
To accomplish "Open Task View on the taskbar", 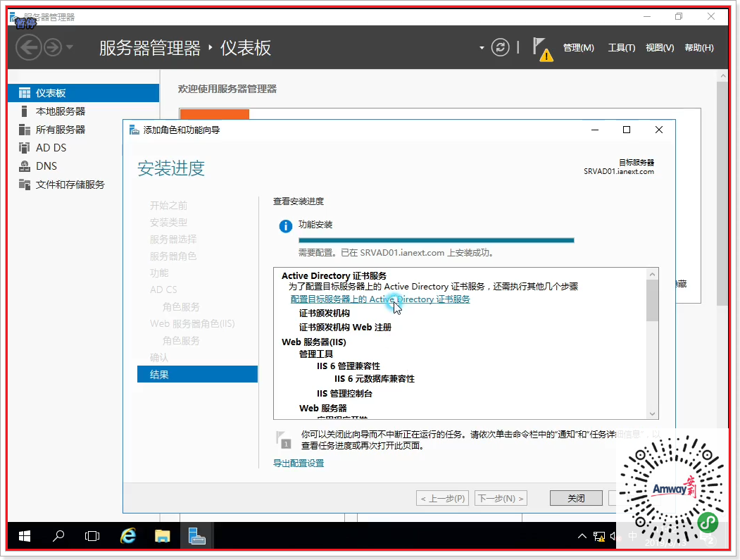I will [92, 536].
